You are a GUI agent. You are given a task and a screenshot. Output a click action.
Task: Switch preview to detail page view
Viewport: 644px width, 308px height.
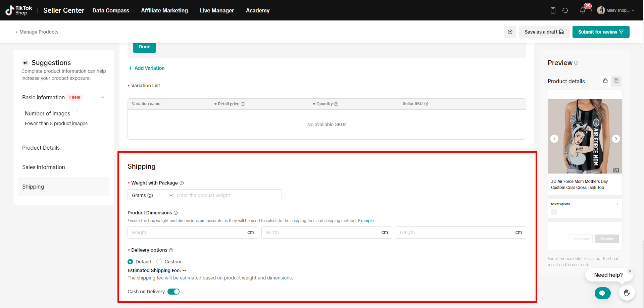click(616, 81)
